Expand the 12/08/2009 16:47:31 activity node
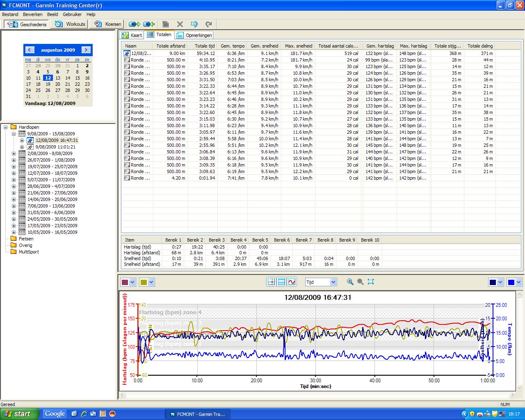The image size is (525, 420). click(22, 140)
